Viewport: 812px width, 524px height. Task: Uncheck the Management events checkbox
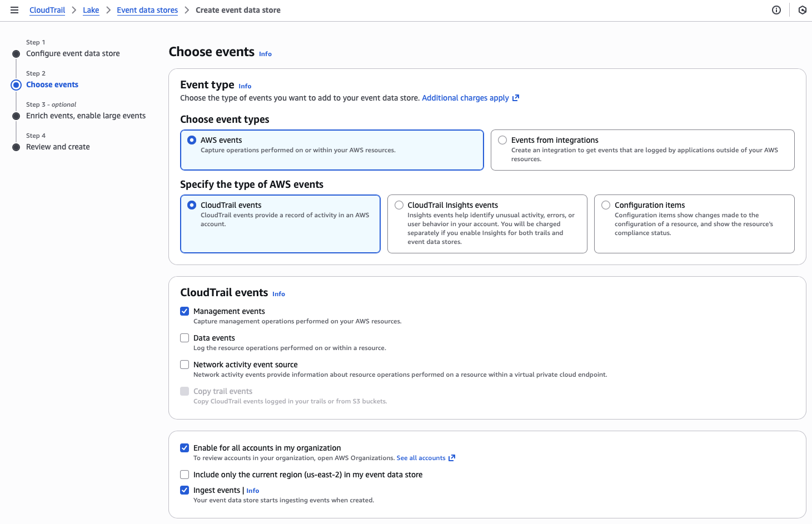185,311
